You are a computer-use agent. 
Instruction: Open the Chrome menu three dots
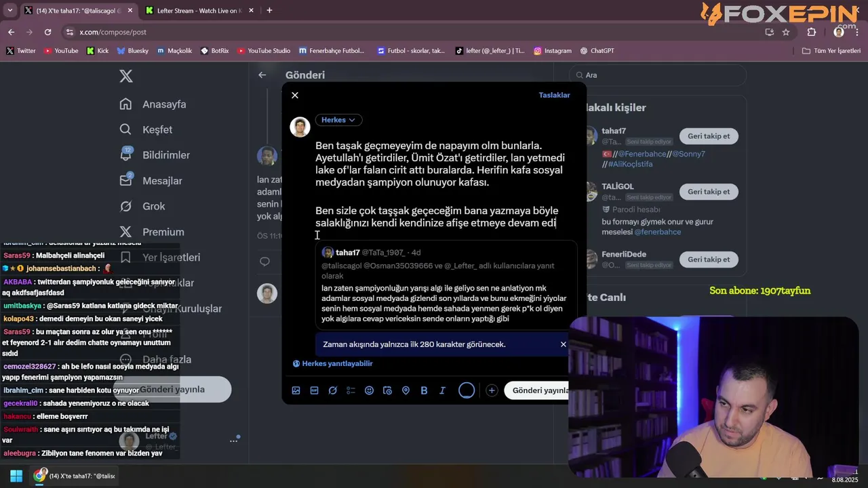pyautogui.click(x=856, y=32)
